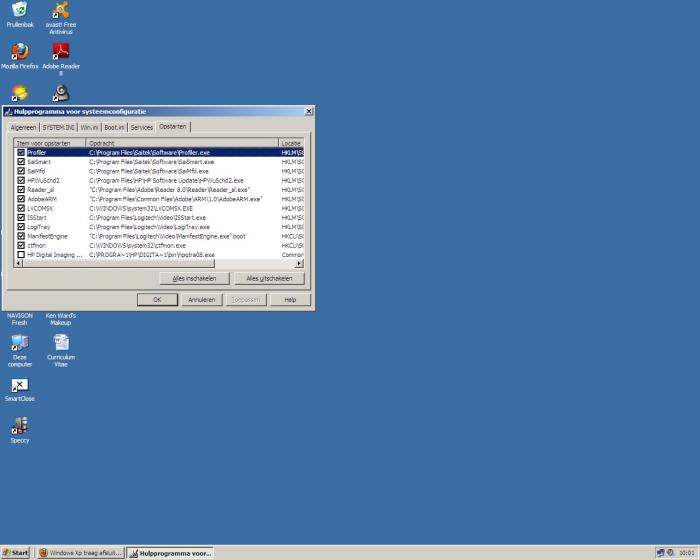Sort by Opdracht column header
Screen dimensions: 700x560
(182, 143)
